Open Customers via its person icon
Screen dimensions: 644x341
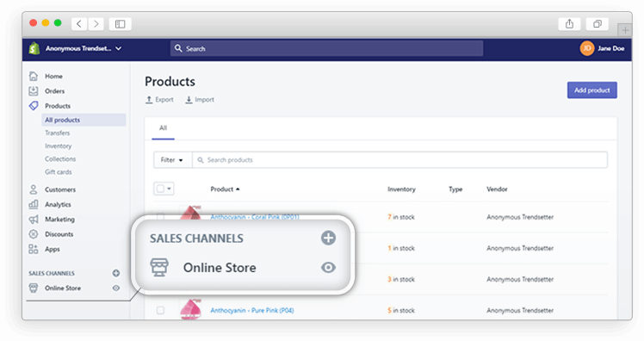(34, 189)
